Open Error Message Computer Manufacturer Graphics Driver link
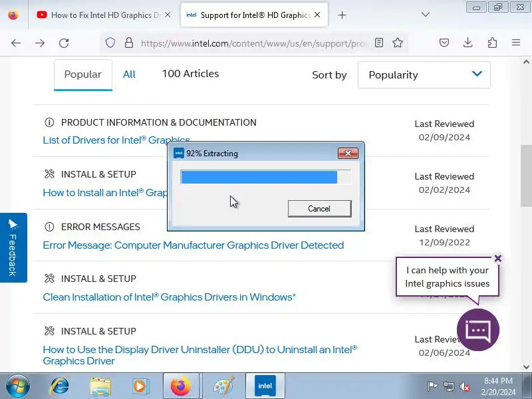The height and width of the screenshot is (399, 532). click(x=193, y=245)
